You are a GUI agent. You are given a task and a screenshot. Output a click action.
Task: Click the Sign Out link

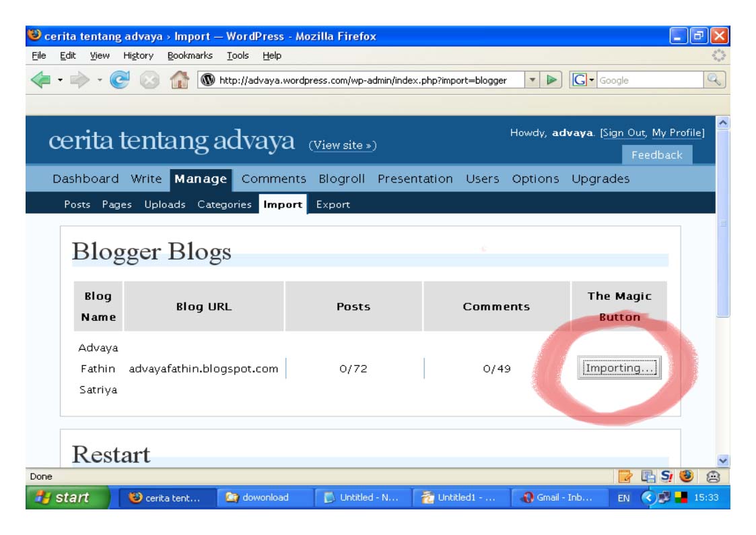624,133
